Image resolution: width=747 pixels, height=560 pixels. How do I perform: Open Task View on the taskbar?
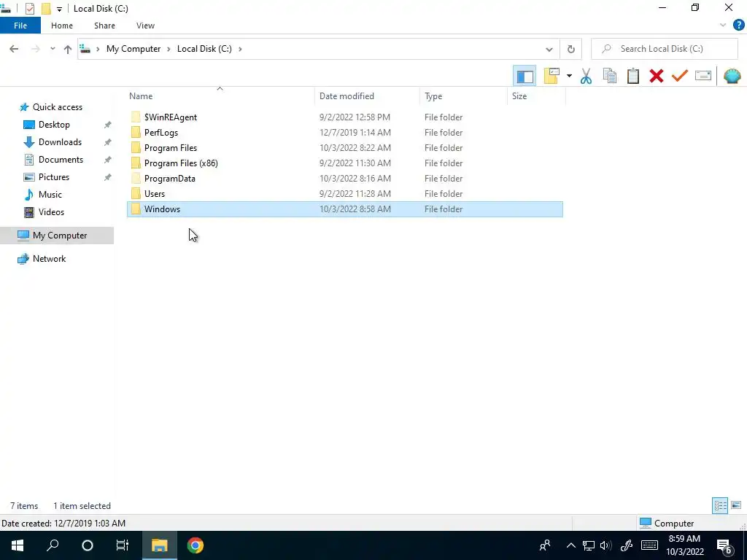[123, 545]
